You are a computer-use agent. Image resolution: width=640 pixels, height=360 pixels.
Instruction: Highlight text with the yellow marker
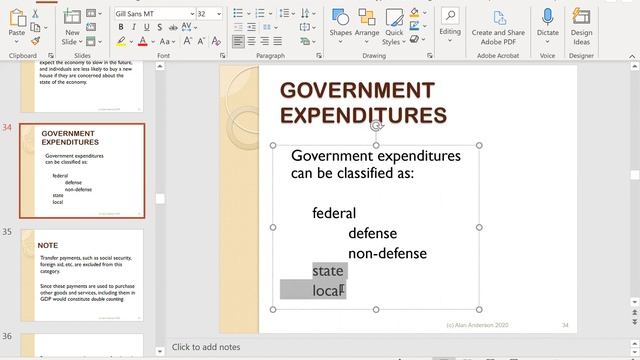point(121,41)
